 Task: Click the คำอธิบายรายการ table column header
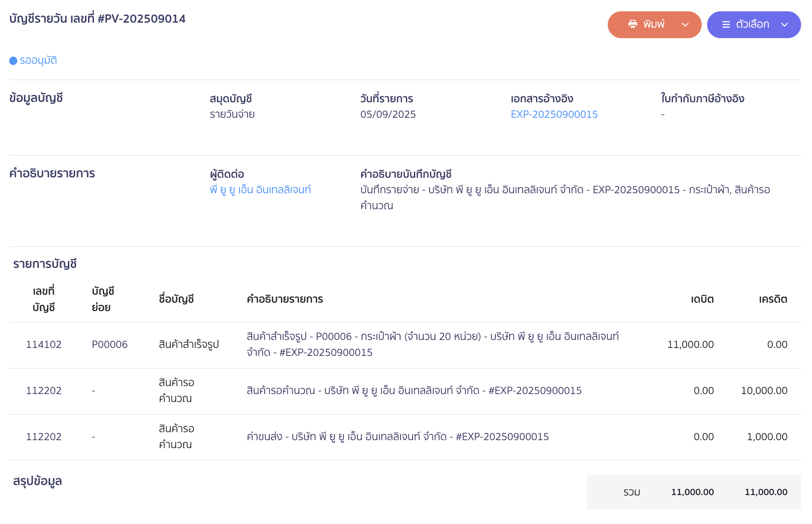[x=285, y=299]
